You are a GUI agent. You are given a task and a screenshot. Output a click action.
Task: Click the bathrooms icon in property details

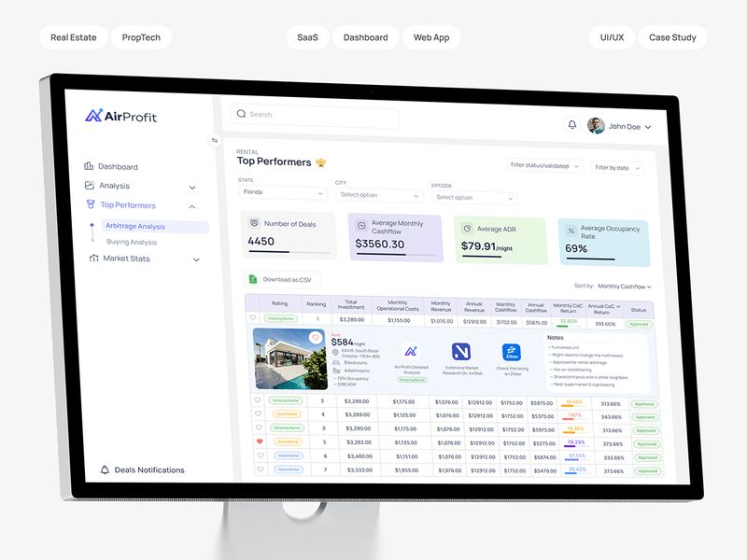point(336,370)
